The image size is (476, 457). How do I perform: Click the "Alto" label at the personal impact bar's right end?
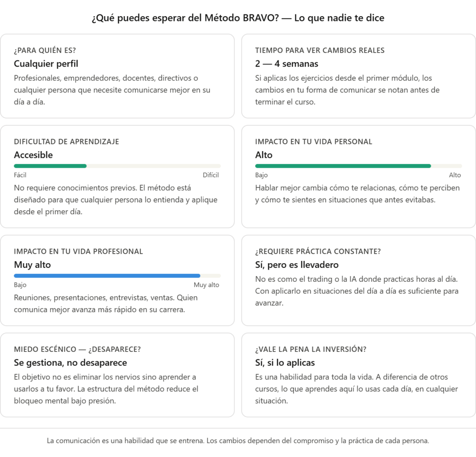pos(455,175)
